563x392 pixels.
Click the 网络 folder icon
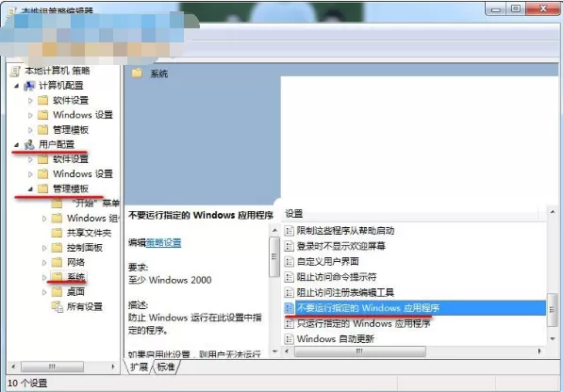pos(57,263)
